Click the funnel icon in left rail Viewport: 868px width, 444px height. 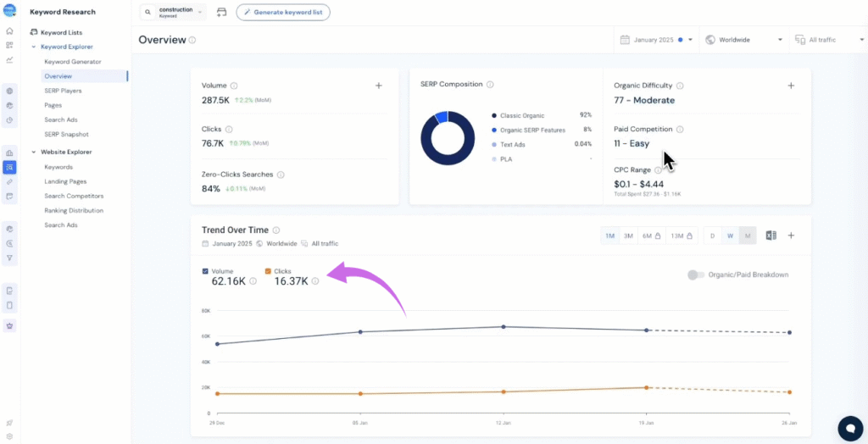click(x=9, y=257)
